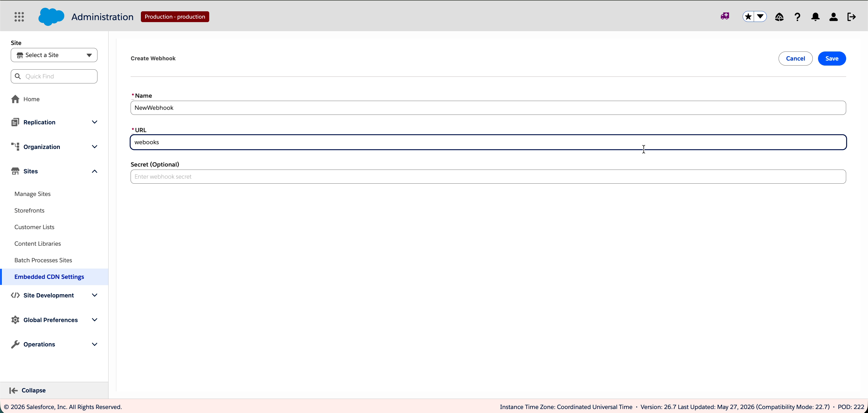
Task: Open Batch Processes Sites
Action: click(43, 260)
